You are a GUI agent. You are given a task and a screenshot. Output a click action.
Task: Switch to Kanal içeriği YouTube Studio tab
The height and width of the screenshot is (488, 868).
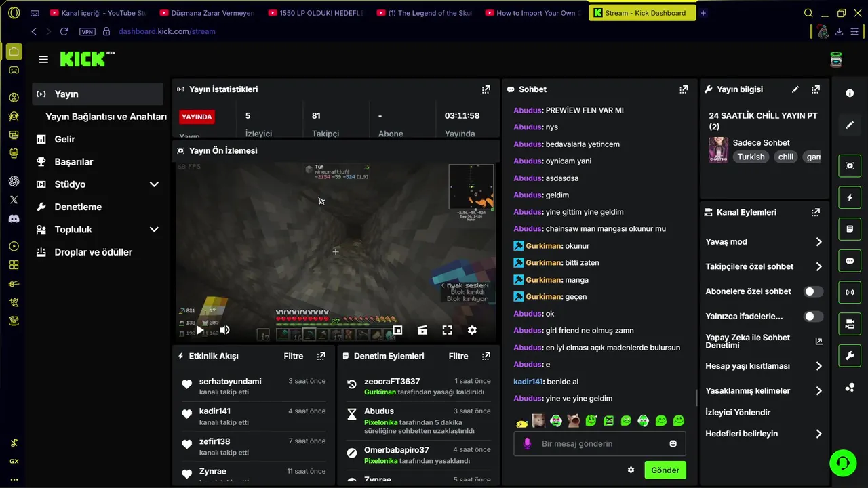pos(99,13)
